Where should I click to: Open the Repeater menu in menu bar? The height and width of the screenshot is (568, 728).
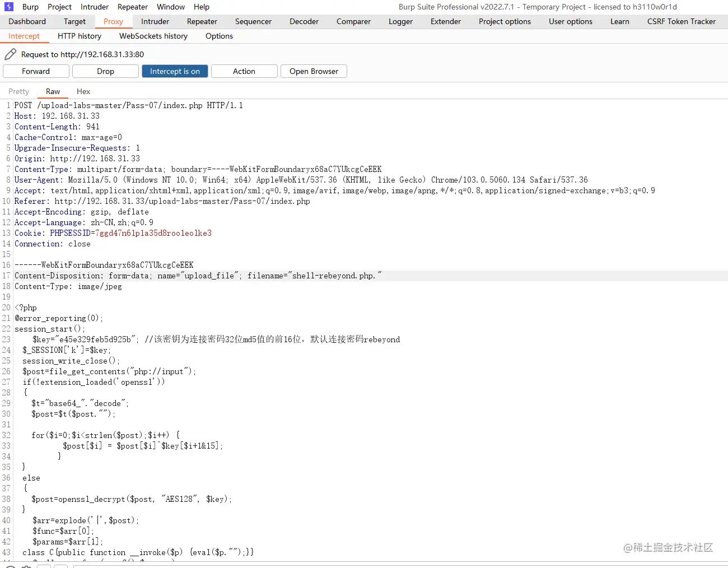[x=133, y=7]
